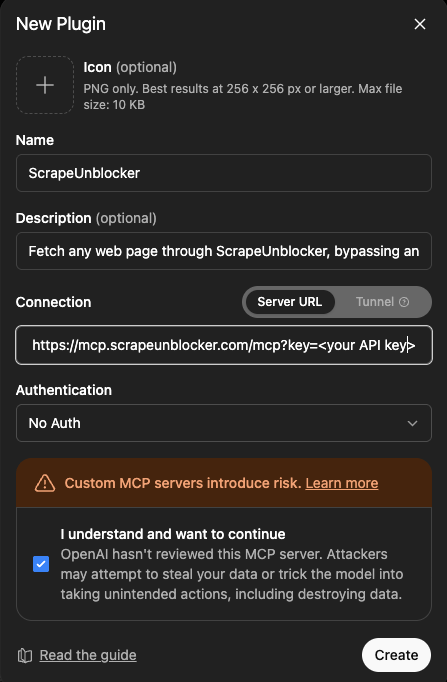
Task: Click the "Icon (optional)" label
Action: point(130,67)
